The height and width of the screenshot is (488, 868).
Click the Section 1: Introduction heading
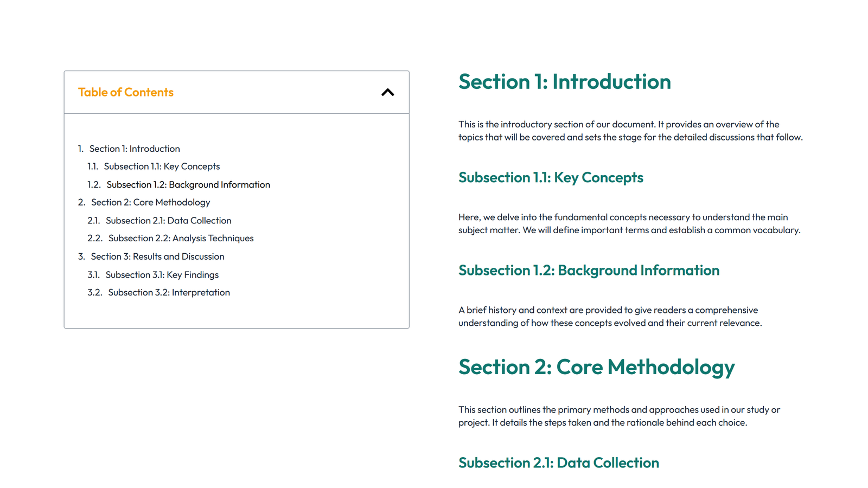(x=565, y=82)
